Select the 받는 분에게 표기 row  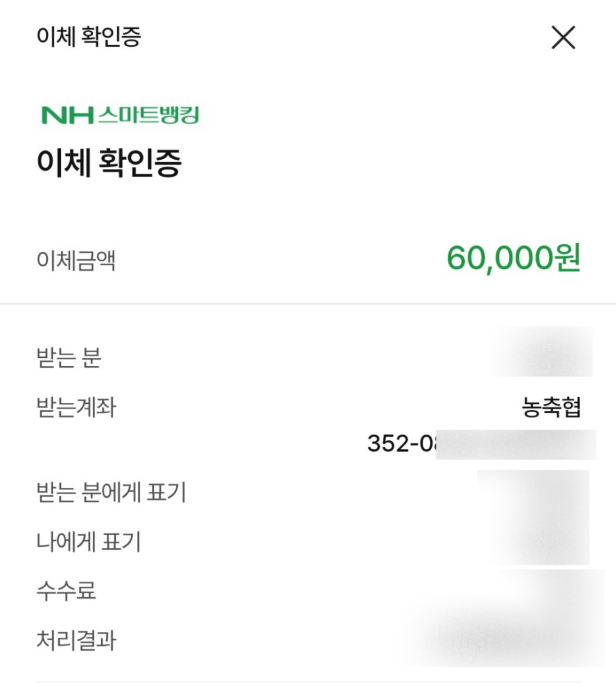(308, 492)
